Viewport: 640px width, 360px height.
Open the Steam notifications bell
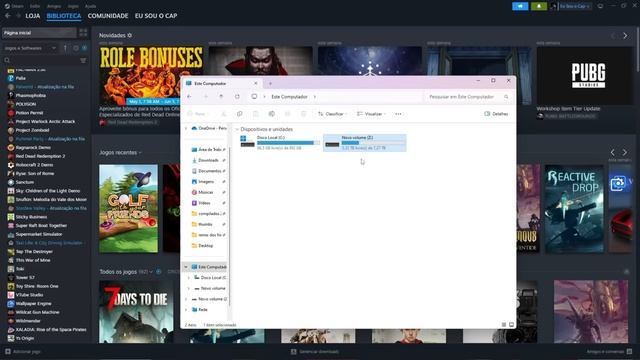(x=539, y=6)
